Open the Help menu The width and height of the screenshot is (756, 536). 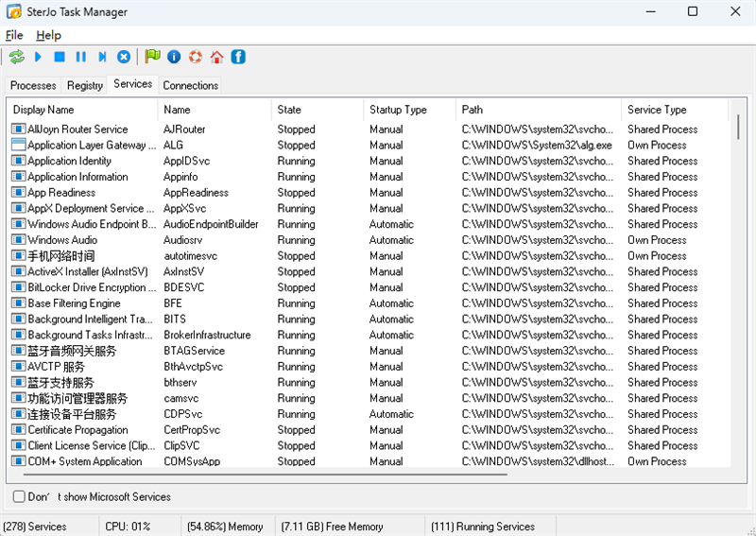tap(48, 35)
